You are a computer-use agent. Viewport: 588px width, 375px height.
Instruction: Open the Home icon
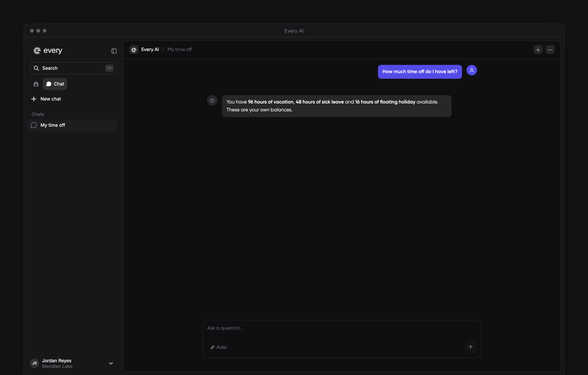click(x=36, y=84)
